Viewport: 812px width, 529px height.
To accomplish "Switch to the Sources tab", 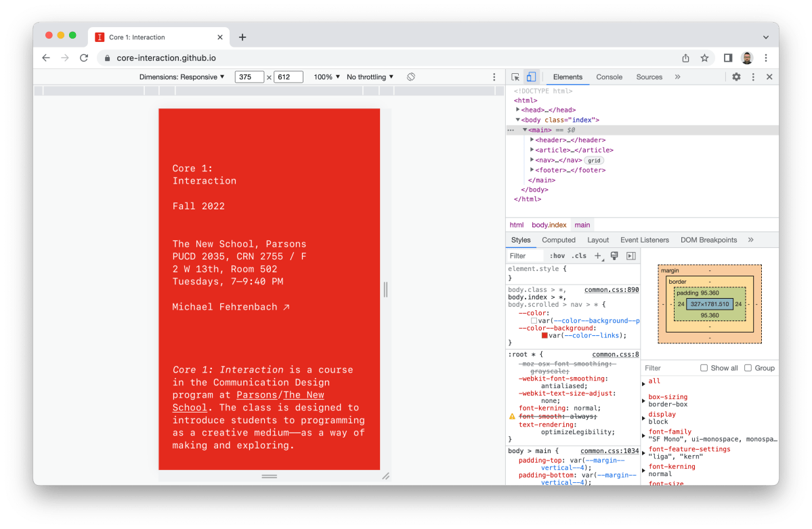I will [649, 77].
